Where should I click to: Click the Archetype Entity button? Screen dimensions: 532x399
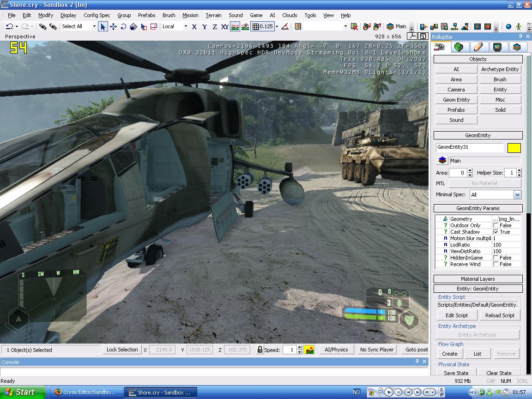point(500,69)
